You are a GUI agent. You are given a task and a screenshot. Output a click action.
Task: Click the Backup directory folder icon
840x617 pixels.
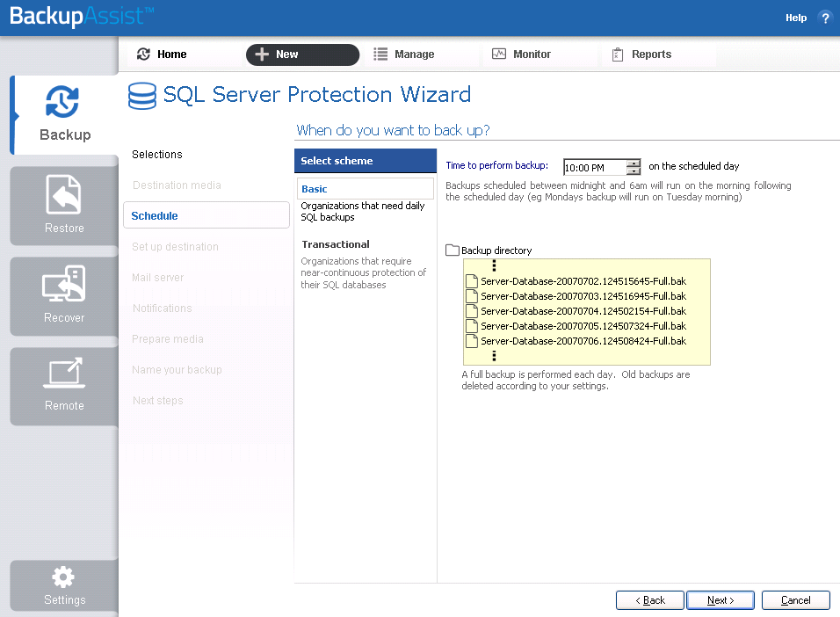(x=453, y=250)
